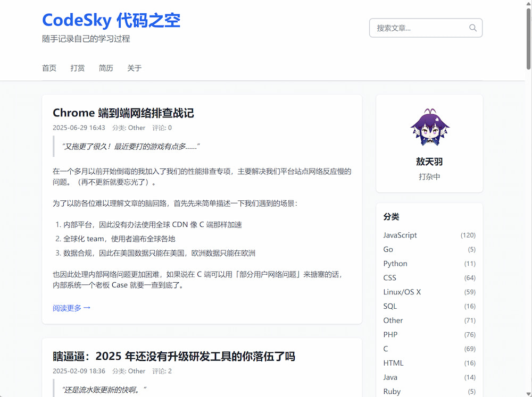Click inside the 搜索文章 search field
532x397 pixels.
(420, 28)
